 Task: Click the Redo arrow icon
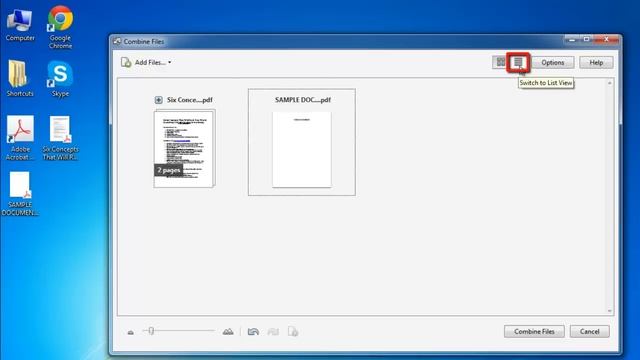(273, 332)
